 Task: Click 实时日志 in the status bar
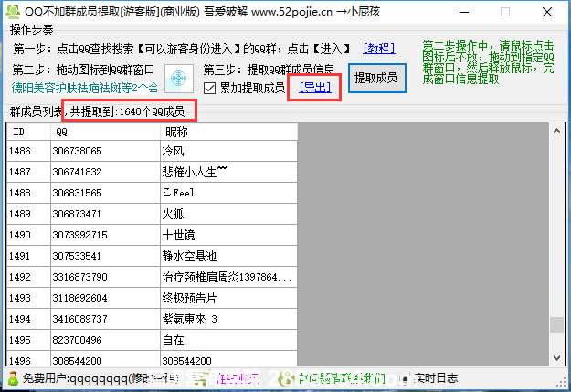point(436,378)
